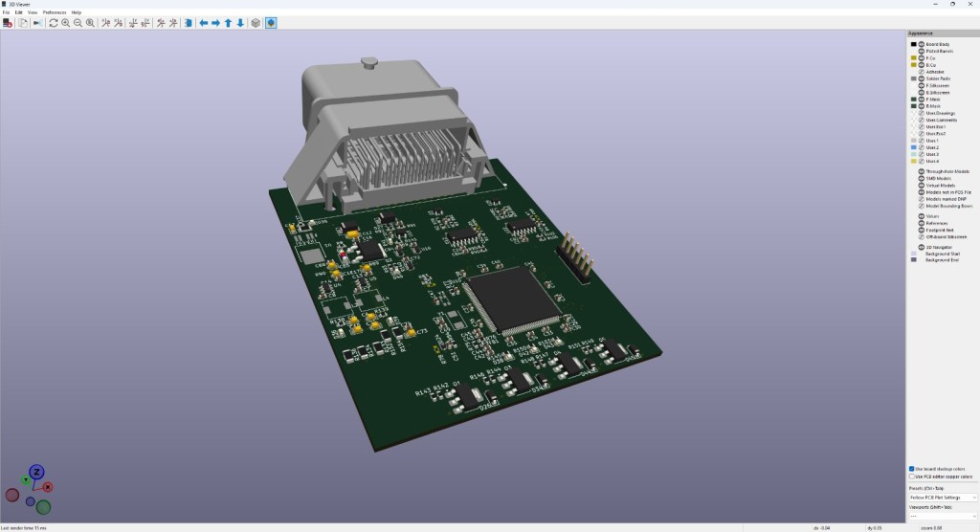Rotate X clockwise toolbar icon
The height and width of the screenshot is (532, 980).
pos(105,23)
